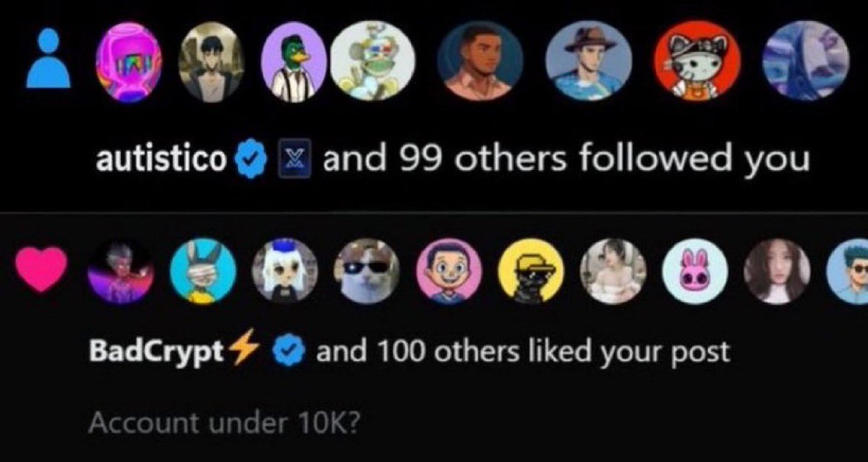The width and height of the screenshot is (868, 462).
Task: Open the 'Account under 10K?' post preview
Action: tap(224, 423)
